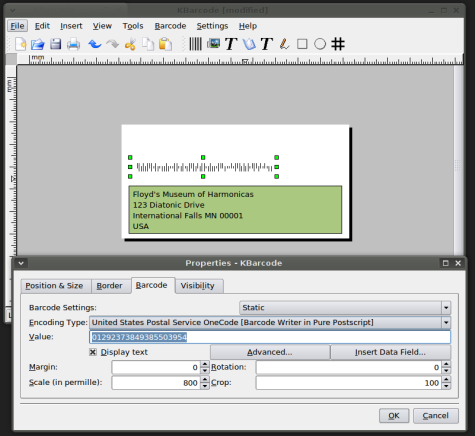Toggle the Display text checkbox
The width and height of the screenshot is (475, 436).
click(93, 352)
